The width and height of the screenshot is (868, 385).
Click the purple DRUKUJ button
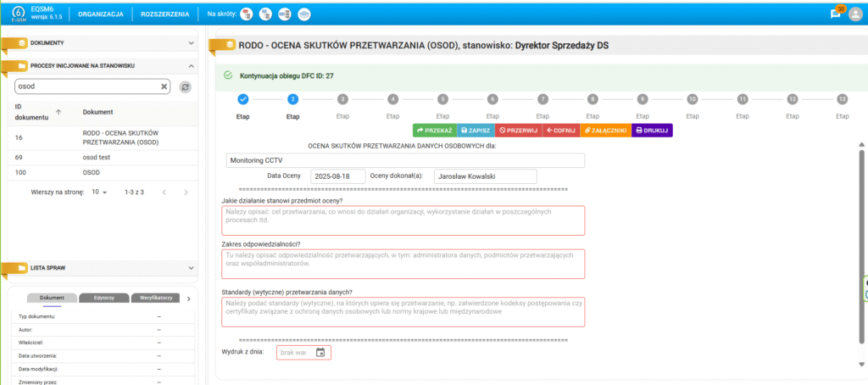tap(651, 131)
